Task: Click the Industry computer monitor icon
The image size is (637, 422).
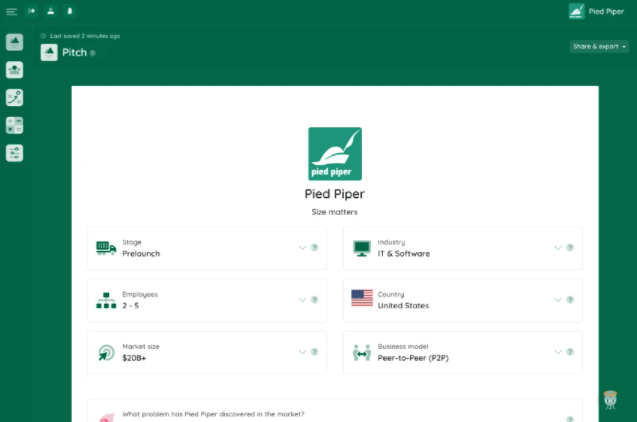Action: (x=362, y=248)
